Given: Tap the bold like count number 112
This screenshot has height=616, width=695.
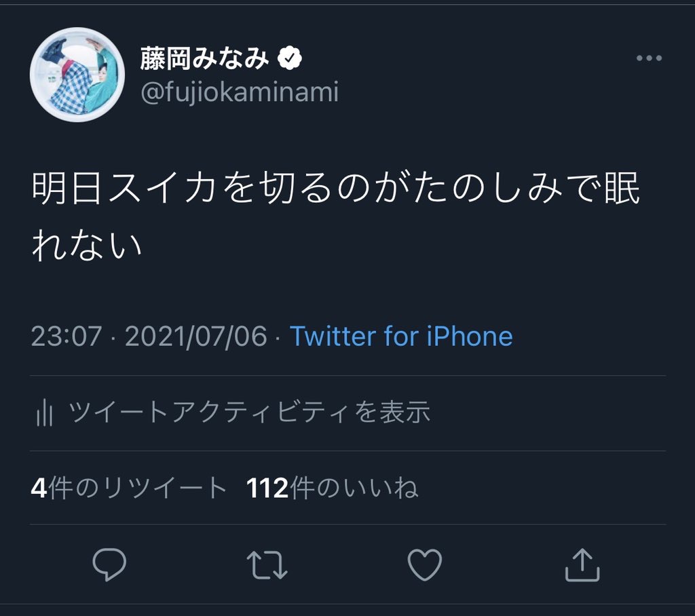Looking at the screenshot, I should coord(268,488).
